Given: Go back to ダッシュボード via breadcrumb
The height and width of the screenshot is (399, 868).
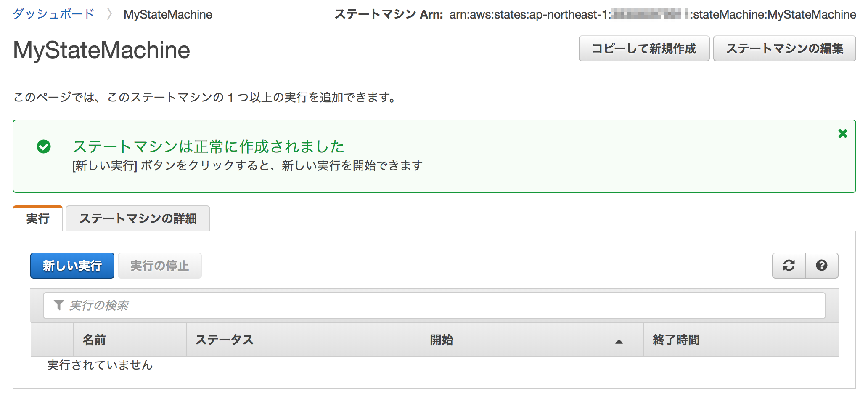Looking at the screenshot, I should [53, 14].
